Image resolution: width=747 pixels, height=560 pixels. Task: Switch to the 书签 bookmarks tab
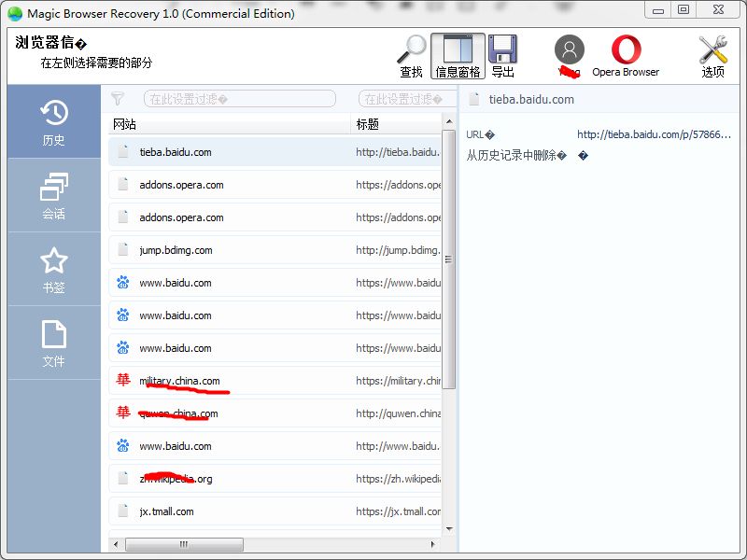coord(54,270)
